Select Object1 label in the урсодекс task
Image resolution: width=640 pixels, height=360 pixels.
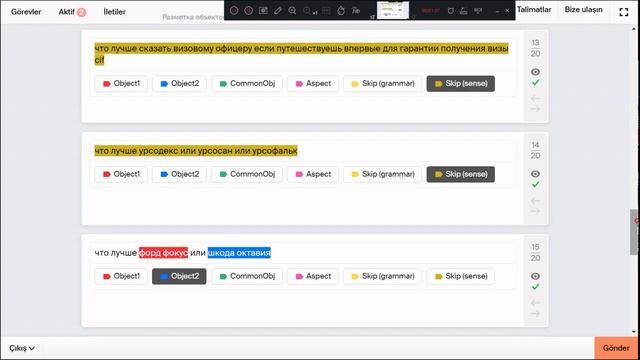click(x=121, y=174)
